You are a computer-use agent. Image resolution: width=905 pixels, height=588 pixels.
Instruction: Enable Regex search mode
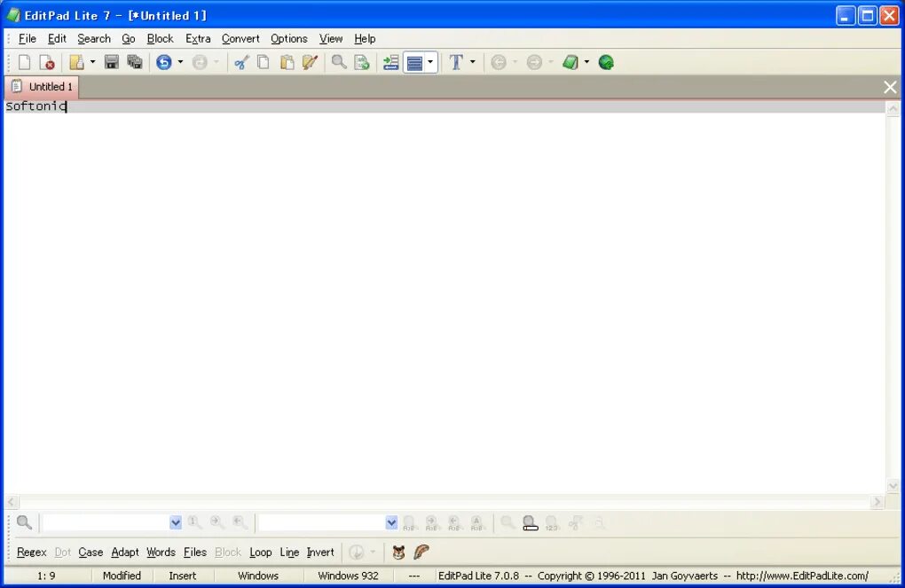point(31,552)
